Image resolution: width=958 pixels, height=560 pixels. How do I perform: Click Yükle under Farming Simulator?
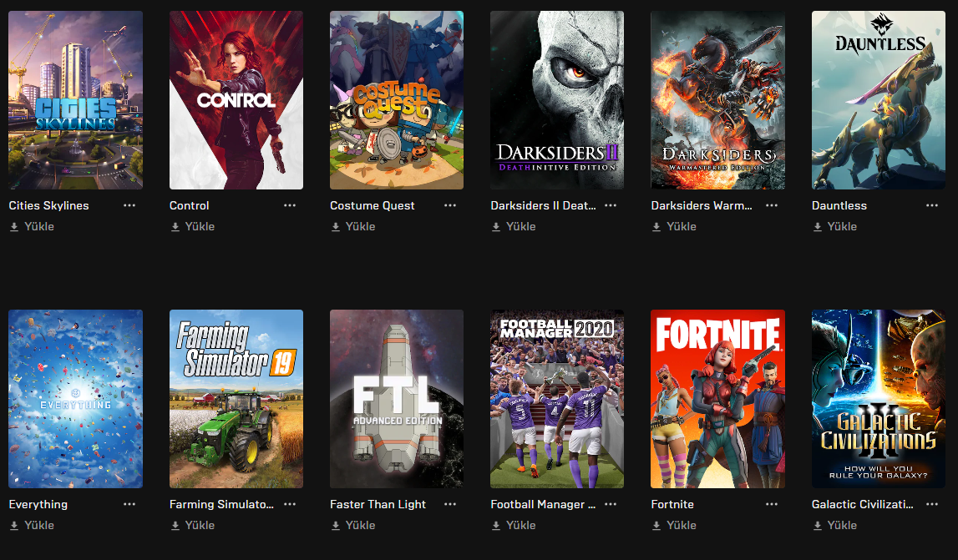click(x=192, y=525)
